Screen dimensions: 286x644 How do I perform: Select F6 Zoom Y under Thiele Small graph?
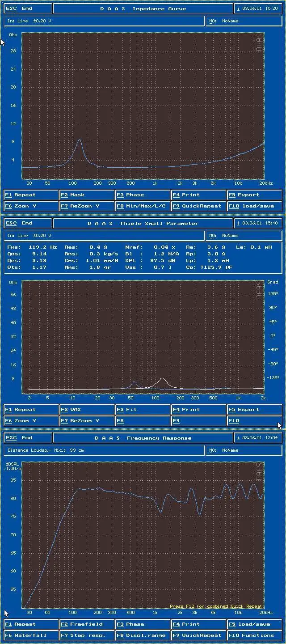pyautogui.click(x=31, y=421)
